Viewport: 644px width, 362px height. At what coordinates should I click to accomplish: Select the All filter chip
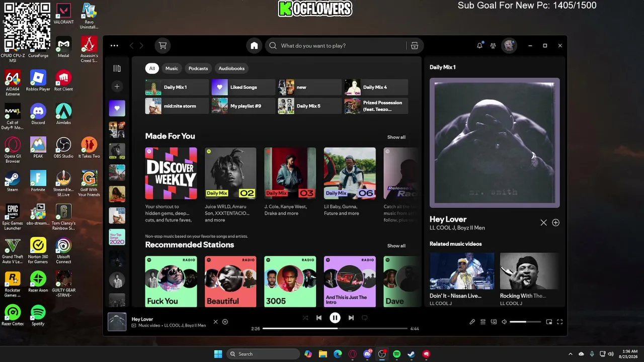pos(152,68)
